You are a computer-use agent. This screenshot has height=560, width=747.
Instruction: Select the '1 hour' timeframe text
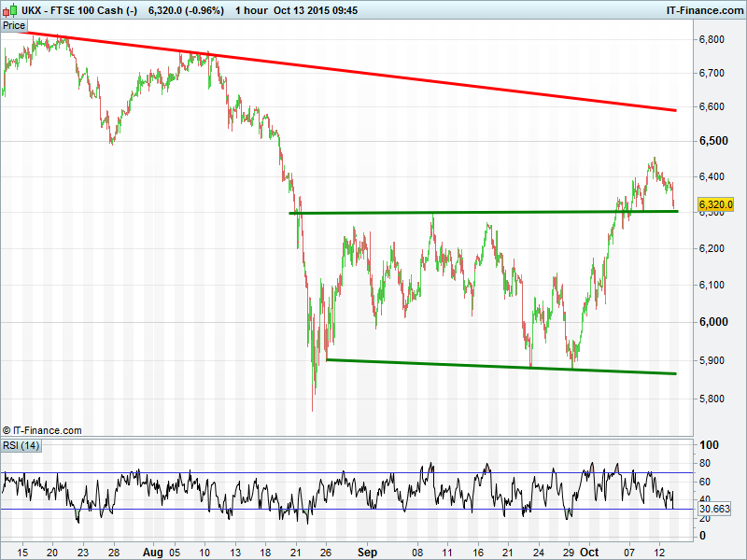(250, 9)
